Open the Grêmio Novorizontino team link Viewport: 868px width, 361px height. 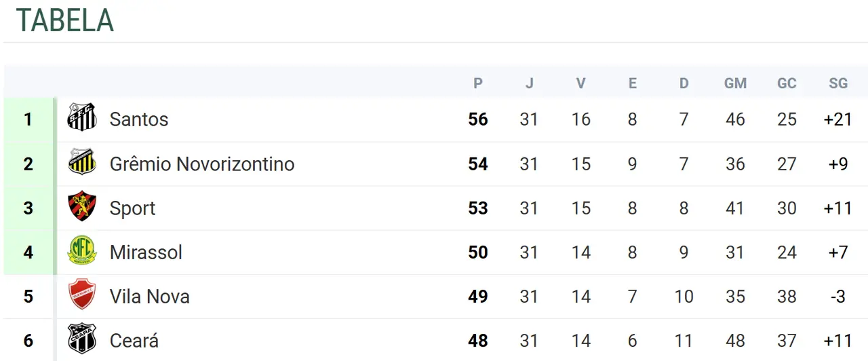click(x=202, y=164)
